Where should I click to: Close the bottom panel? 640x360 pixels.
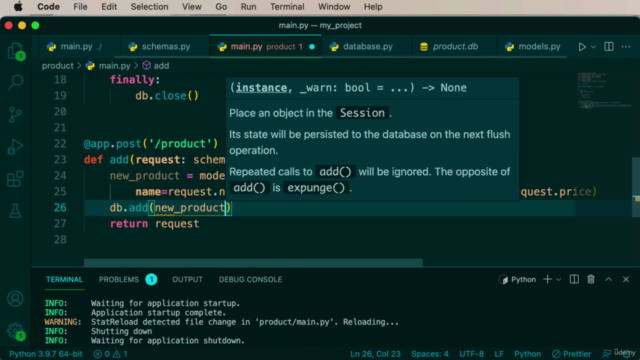point(626,279)
